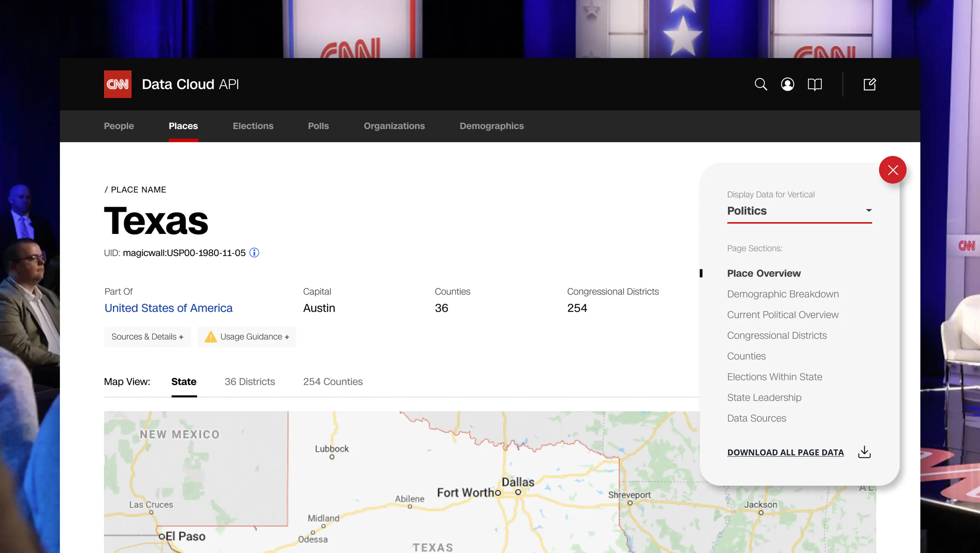Click the UID magicwall:USP00-1980-11-05 text
The height and width of the screenshot is (553, 980).
coord(184,253)
